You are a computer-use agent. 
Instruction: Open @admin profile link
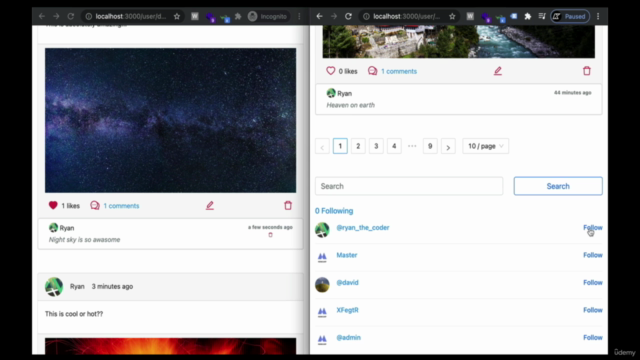[348, 338]
